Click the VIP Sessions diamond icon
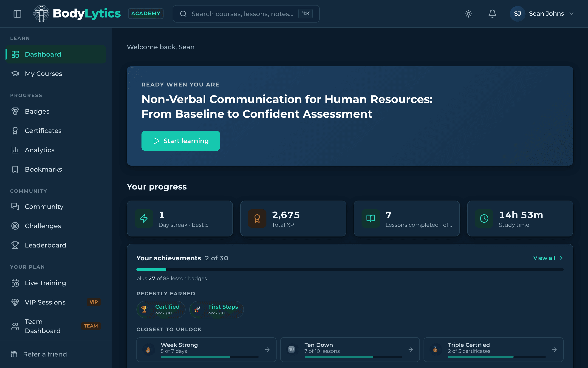This screenshot has height=368, width=588. (x=15, y=302)
